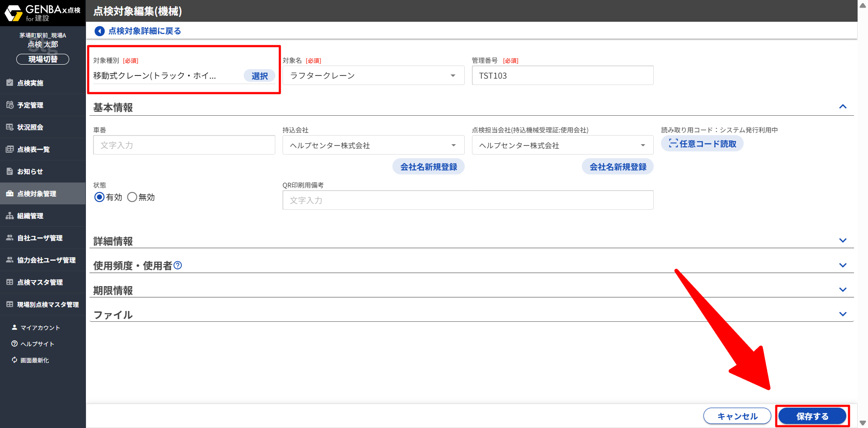Click the 任意コード読取 scan button
Screen dimensions: 868x428
pyautogui.click(x=702, y=144)
